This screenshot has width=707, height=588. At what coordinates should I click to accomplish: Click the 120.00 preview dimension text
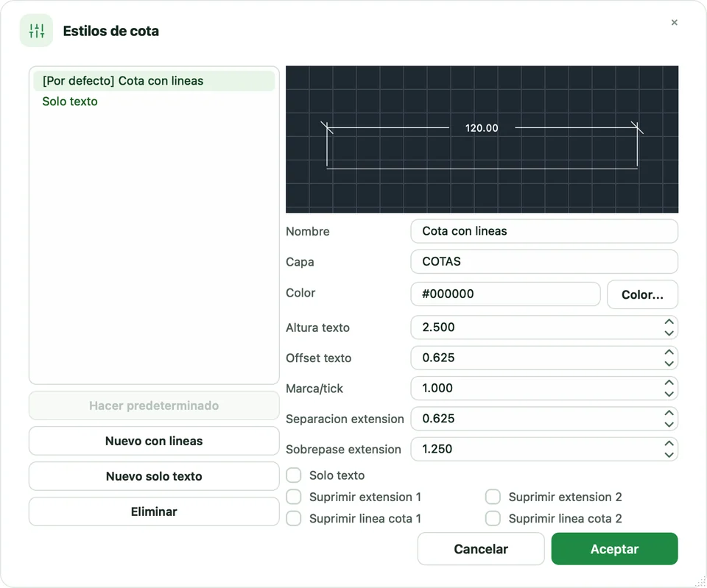(x=482, y=128)
